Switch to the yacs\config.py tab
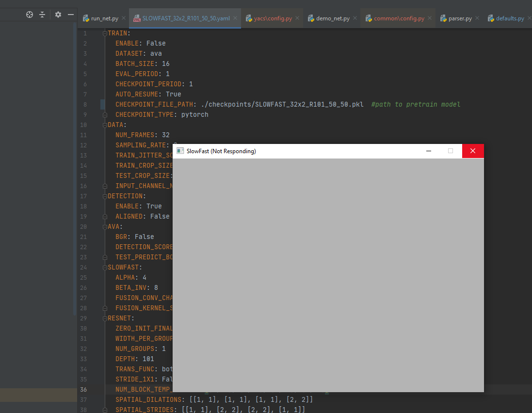Image resolution: width=532 pixels, height=413 pixels. pos(272,17)
